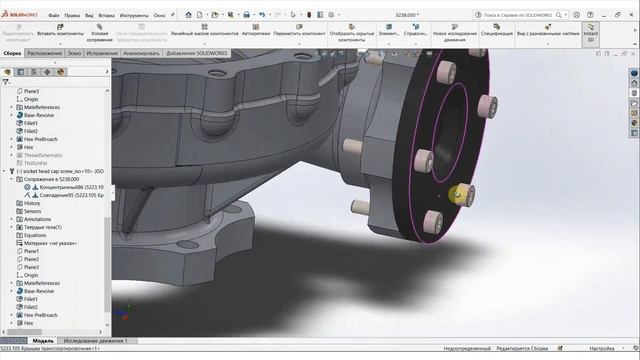Select Материал <не указан> item

point(46,243)
